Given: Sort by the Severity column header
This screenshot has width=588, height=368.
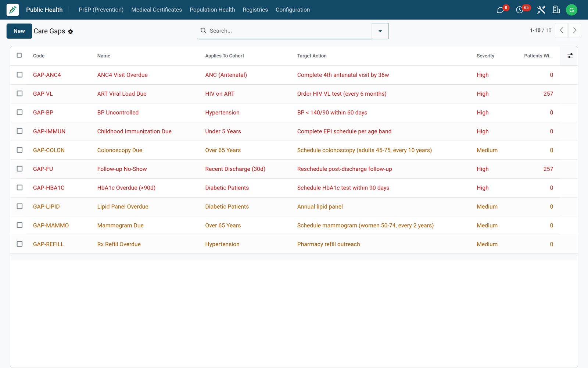Looking at the screenshot, I should [485, 56].
